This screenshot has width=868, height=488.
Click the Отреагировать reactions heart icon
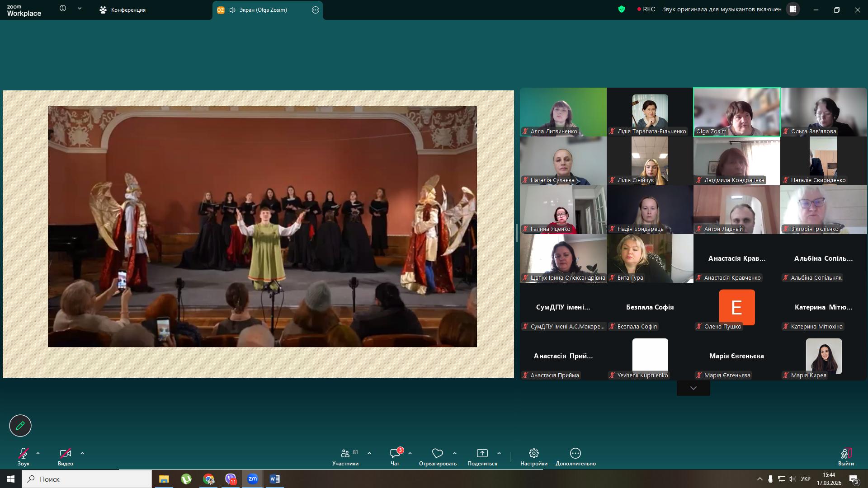coord(437,453)
